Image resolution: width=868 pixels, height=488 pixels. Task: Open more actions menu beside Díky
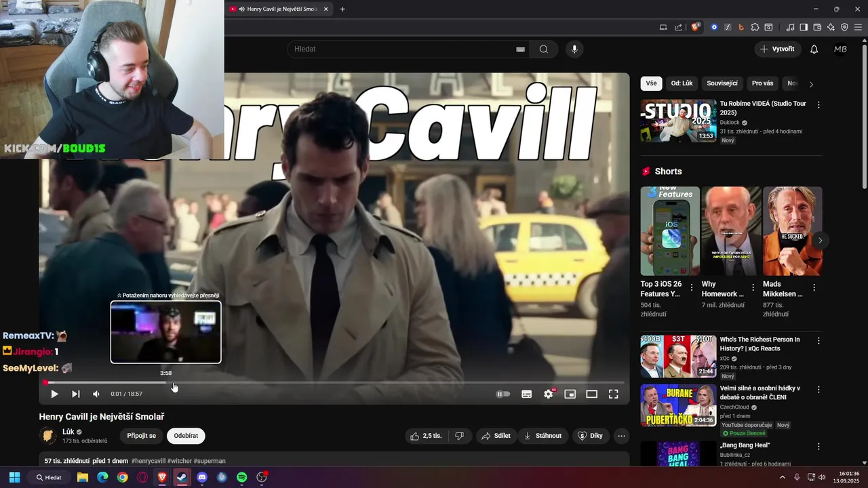click(x=621, y=436)
